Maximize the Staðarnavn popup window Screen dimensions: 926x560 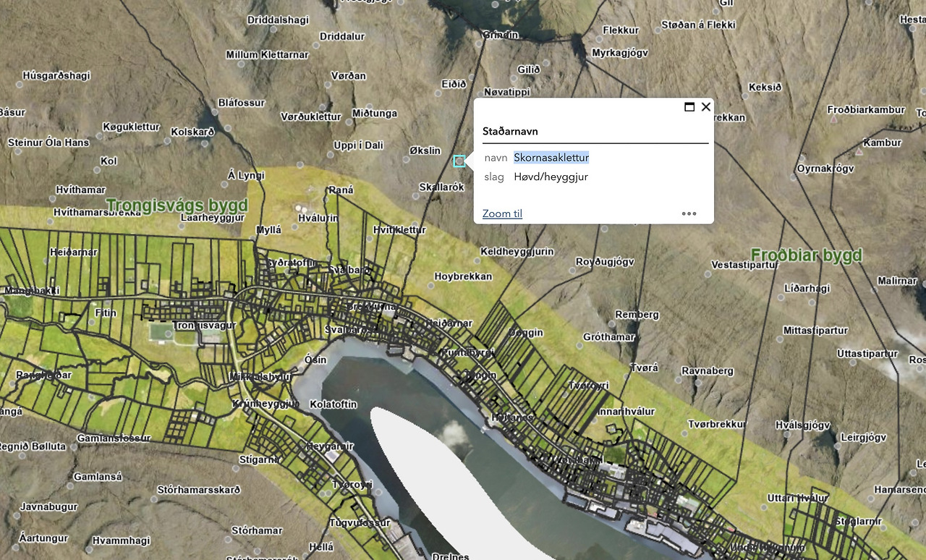[689, 107]
